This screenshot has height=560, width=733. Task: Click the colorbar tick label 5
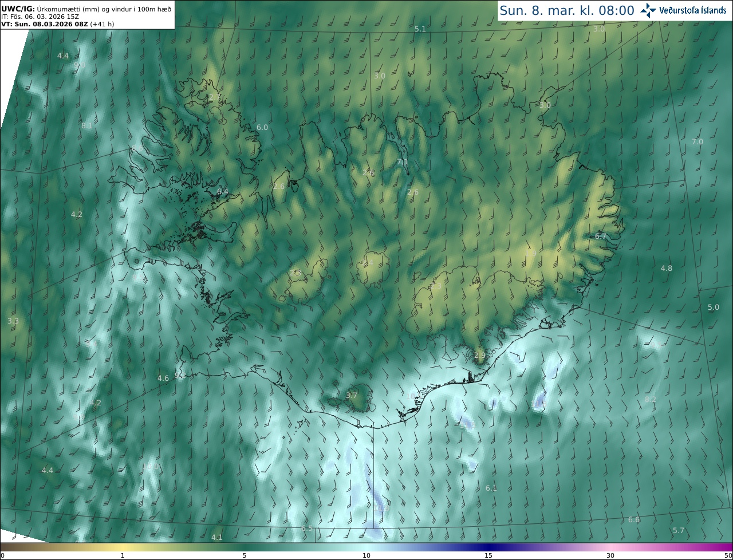pos(245,555)
